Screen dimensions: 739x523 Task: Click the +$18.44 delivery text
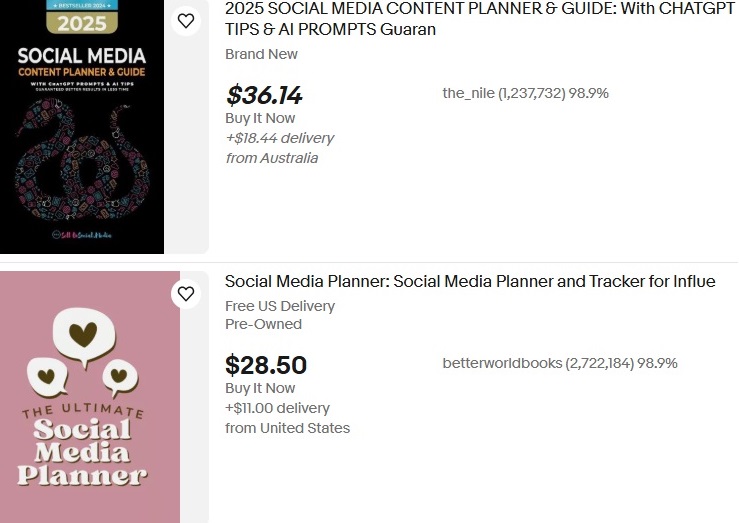[x=279, y=138]
